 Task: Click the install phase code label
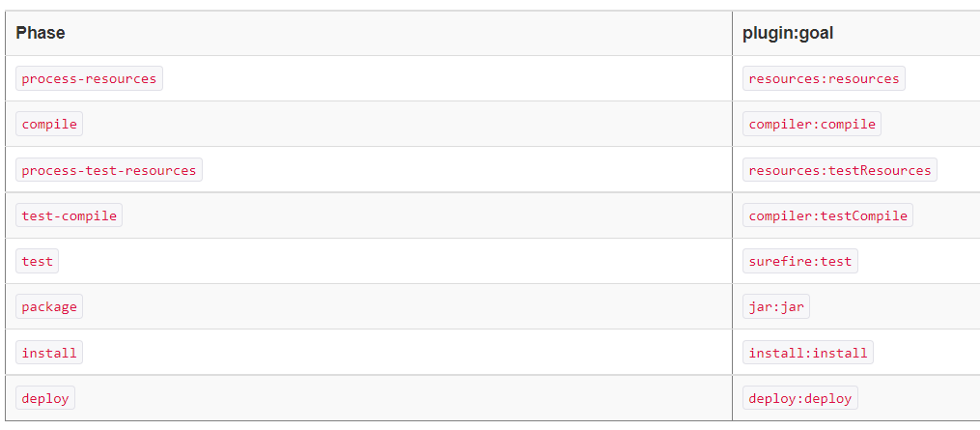(48, 353)
